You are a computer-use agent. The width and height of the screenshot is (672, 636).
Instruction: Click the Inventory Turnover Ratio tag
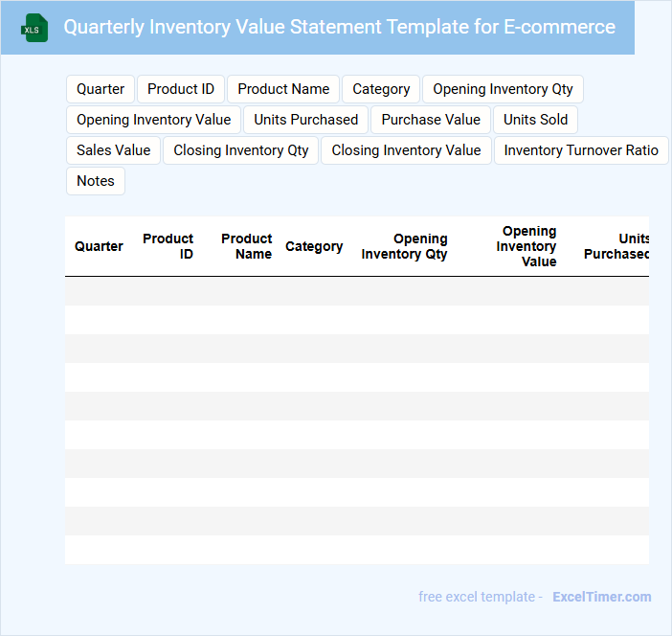pyautogui.click(x=581, y=150)
